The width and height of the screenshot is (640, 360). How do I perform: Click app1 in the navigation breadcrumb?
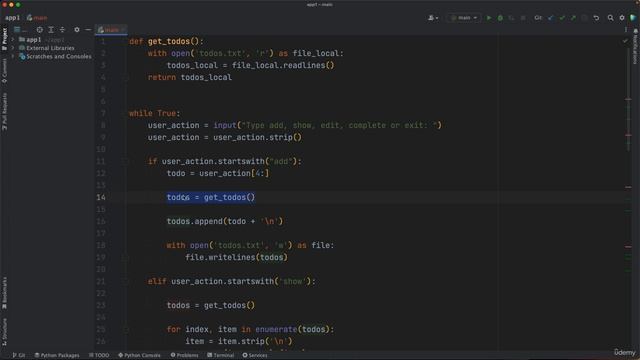[12, 18]
